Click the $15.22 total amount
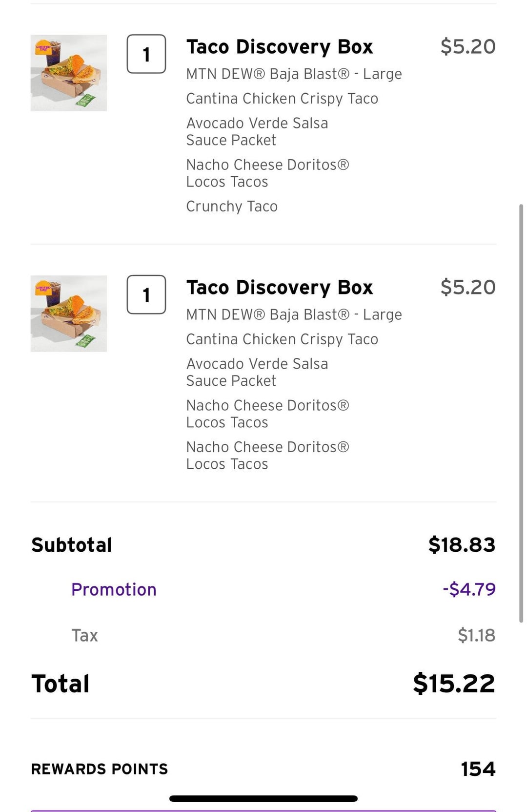This screenshot has height=812, width=527. click(x=454, y=684)
